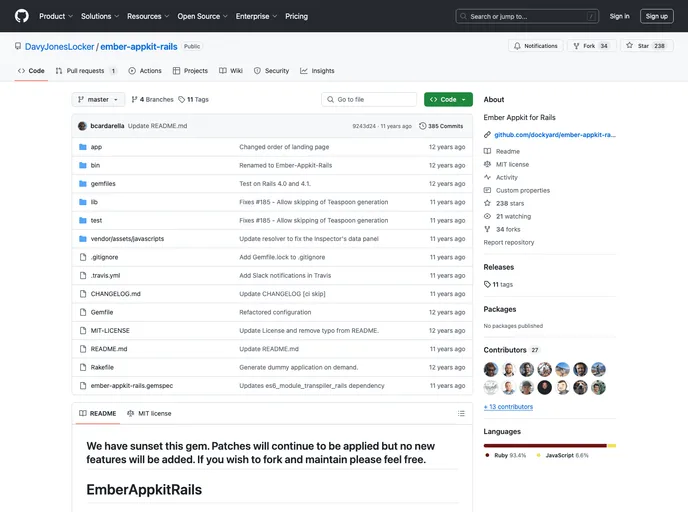The width and height of the screenshot is (688, 512).
Task: Click the Sign in link
Action: point(619,16)
